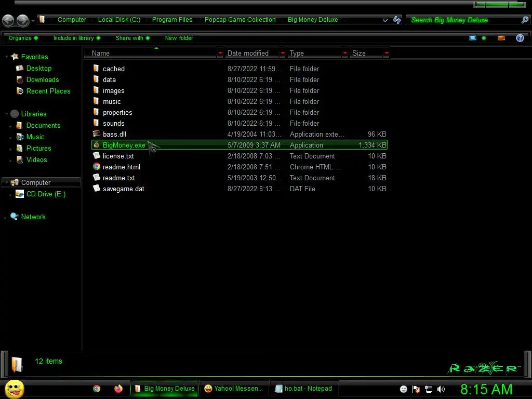Select the bass.dll file icon
Screen dimensions: 532x399
tap(97, 134)
